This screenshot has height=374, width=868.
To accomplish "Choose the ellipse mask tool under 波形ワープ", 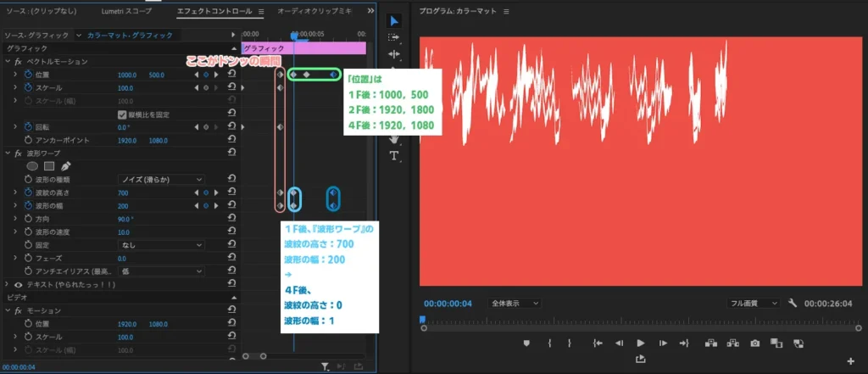I will tap(33, 165).
